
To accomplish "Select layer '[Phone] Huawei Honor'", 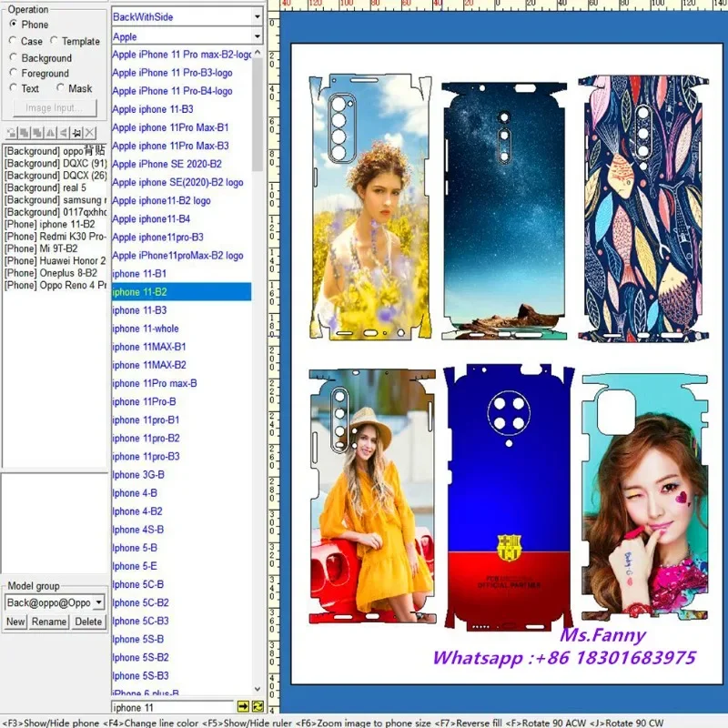I will pos(56,260).
